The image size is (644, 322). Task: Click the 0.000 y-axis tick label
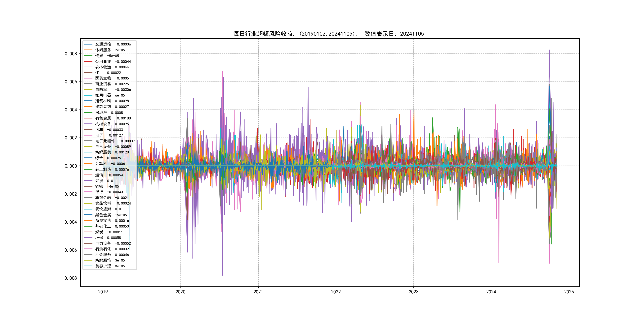71,166
